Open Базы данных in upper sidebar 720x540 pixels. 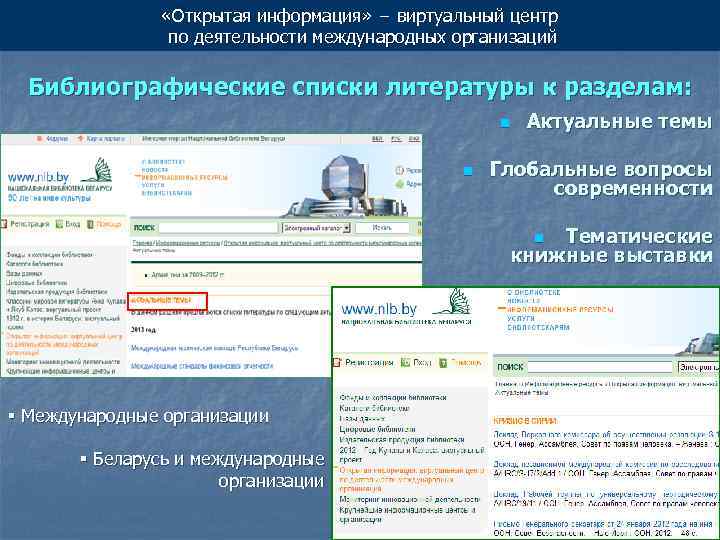click(24, 273)
